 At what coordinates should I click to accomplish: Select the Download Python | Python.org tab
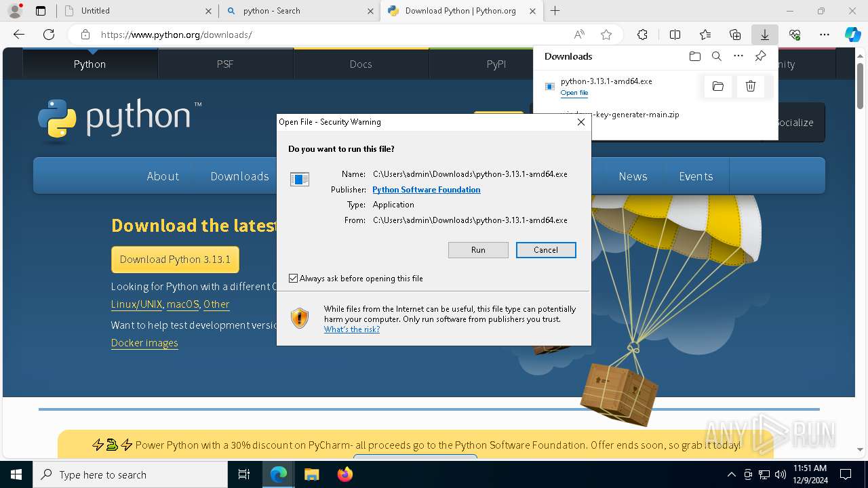pyautogui.click(x=461, y=11)
